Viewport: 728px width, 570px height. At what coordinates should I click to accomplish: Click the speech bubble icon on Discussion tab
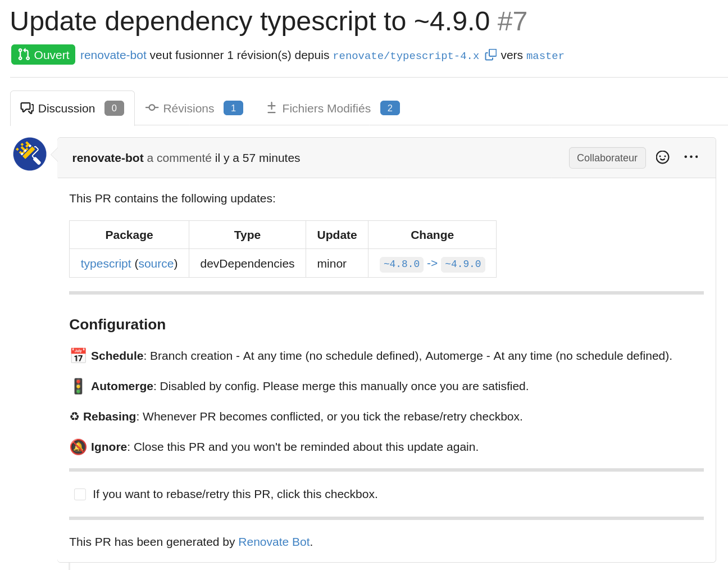28,107
